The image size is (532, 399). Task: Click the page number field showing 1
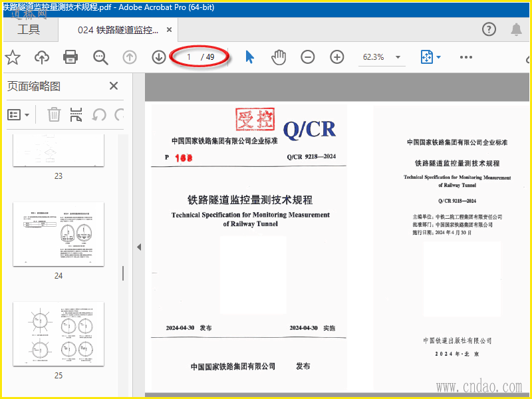pyautogui.click(x=189, y=57)
